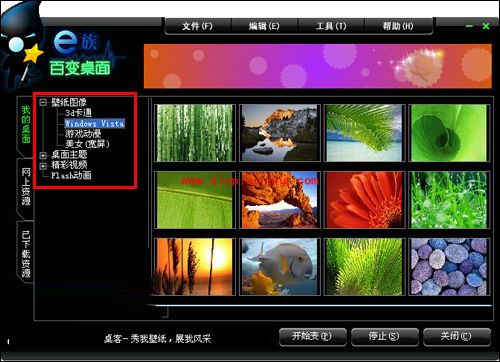500x362 pixels.
Task: Open the 帮助(H) menu
Action: [398, 26]
